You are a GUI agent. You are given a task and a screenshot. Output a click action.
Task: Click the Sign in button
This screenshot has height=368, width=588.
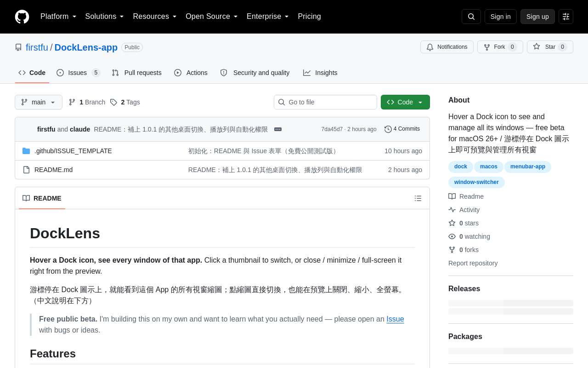(x=501, y=17)
